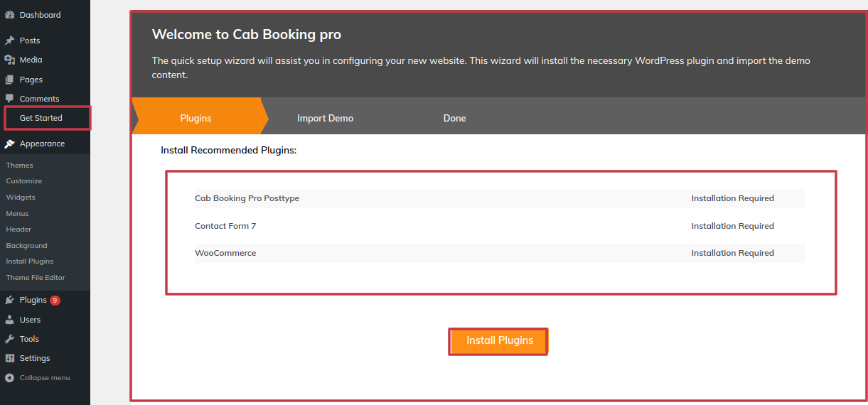Open the Customize submenu link

(x=24, y=181)
